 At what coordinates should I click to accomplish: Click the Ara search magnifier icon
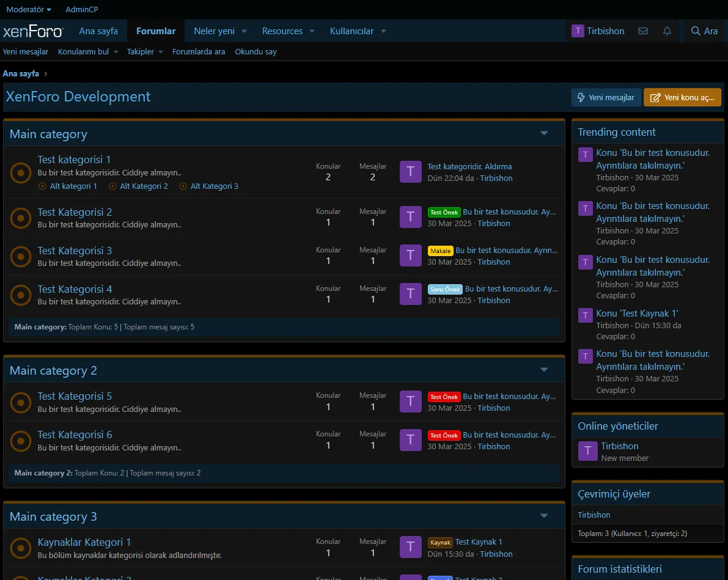point(696,31)
